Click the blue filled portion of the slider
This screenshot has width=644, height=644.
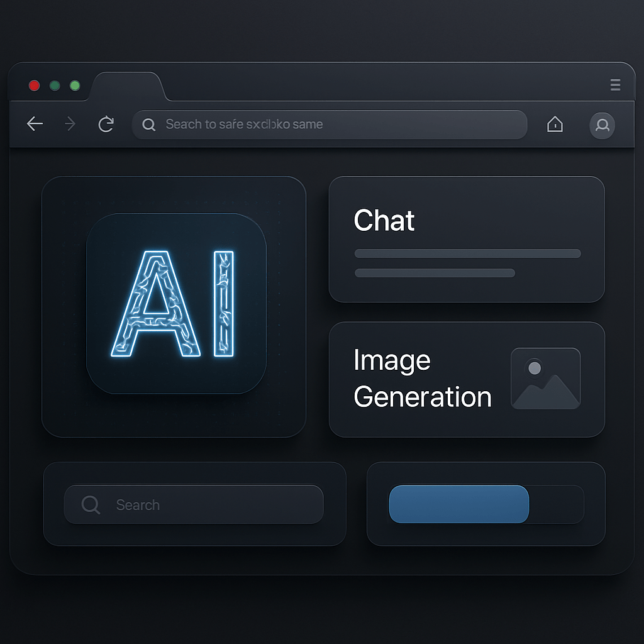coord(458,504)
